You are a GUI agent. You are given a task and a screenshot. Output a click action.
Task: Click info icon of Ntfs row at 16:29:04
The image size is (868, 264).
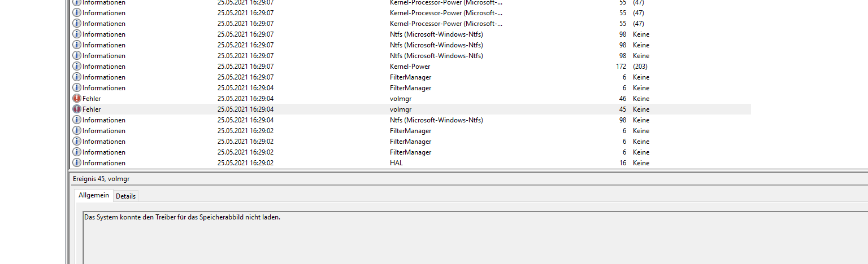77,120
